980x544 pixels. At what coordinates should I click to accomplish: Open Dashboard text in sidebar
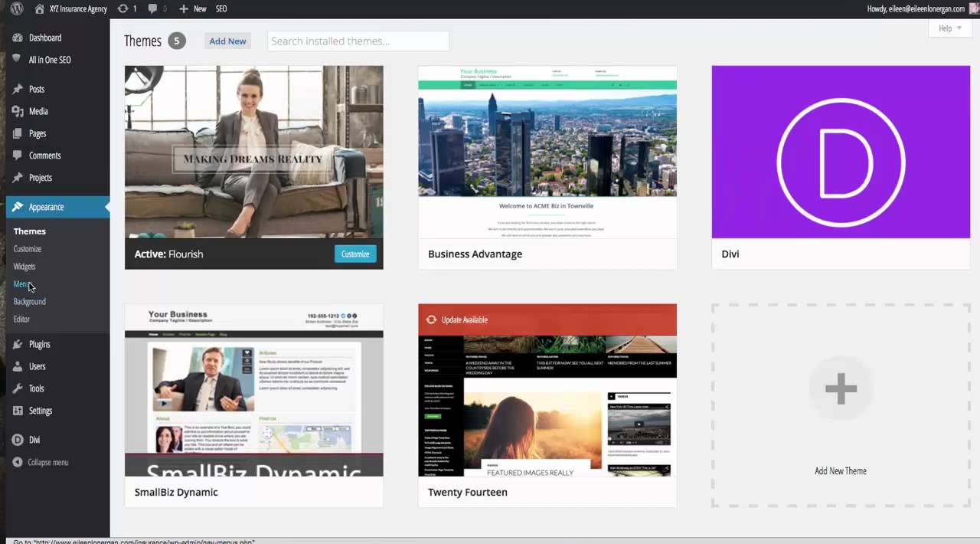(x=45, y=38)
